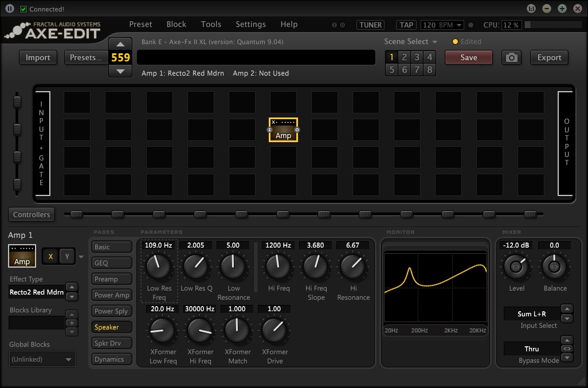Go to previous preset with up arrow
The width and height of the screenshot is (588, 388).
pyautogui.click(x=120, y=44)
